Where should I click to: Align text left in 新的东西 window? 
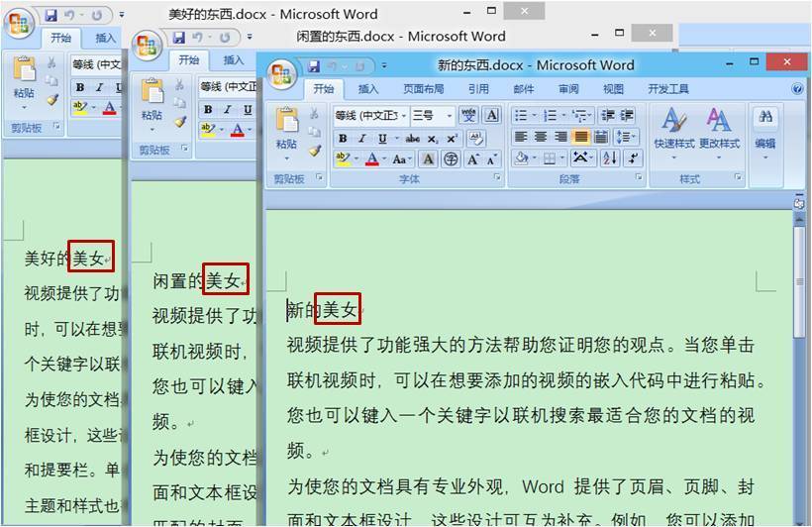(521, 137)
